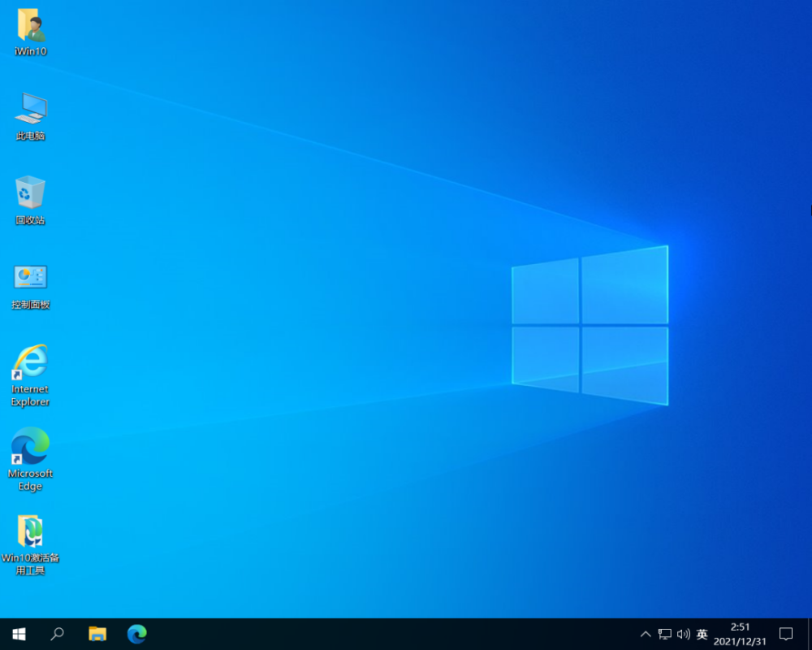Open the Windows Start menu
This screenshot has height=650, width=812.
tap(19, 634)
